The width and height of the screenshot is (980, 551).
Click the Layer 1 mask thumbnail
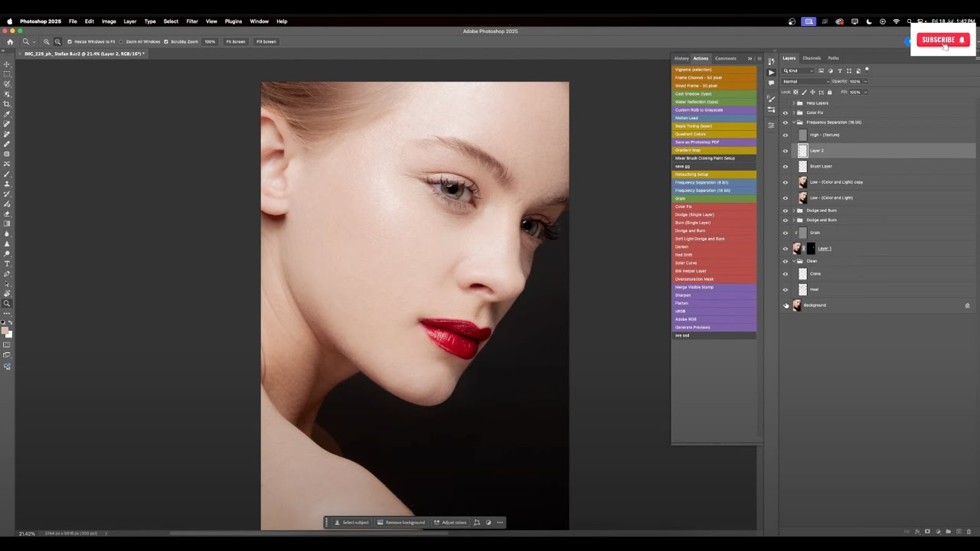pos(811,249)
